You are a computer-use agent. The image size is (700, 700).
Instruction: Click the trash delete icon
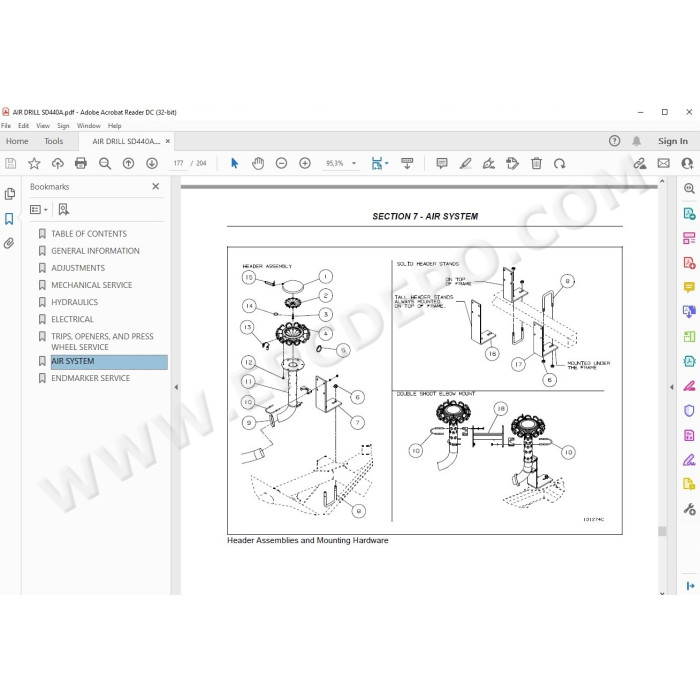coord(536,163)
